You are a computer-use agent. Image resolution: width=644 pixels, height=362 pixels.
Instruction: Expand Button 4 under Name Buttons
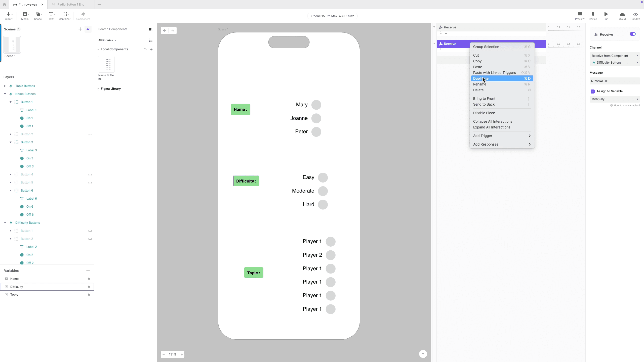click(11, 174)
